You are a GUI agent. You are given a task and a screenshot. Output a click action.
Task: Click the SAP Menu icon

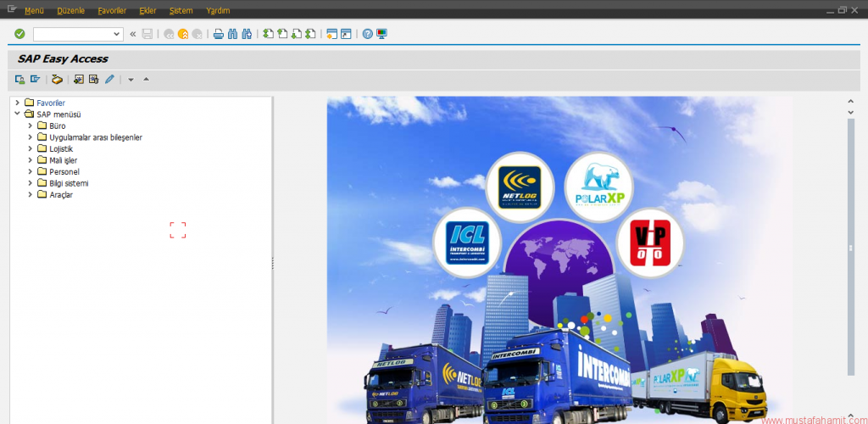click(36, 80)
